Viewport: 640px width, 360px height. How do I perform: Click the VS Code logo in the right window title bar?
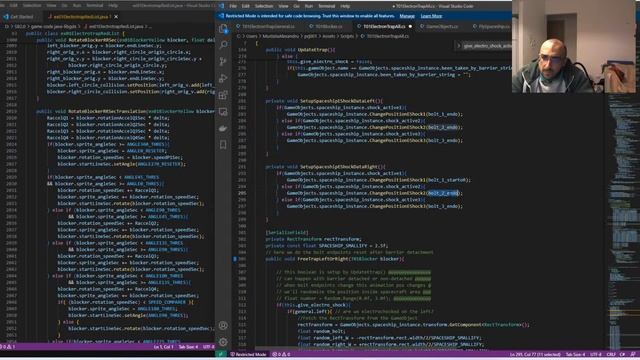click(x=221, y=6)
